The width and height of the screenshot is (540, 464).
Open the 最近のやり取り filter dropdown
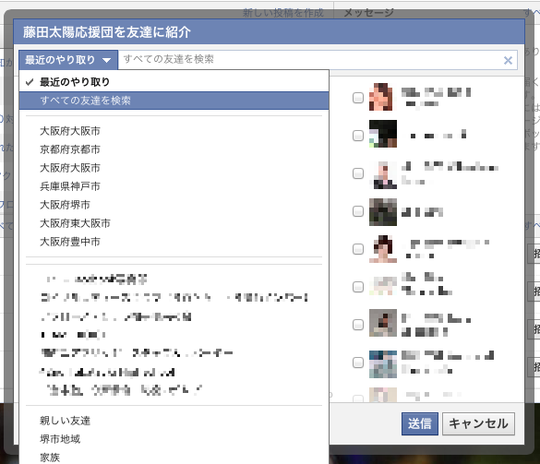68,60
